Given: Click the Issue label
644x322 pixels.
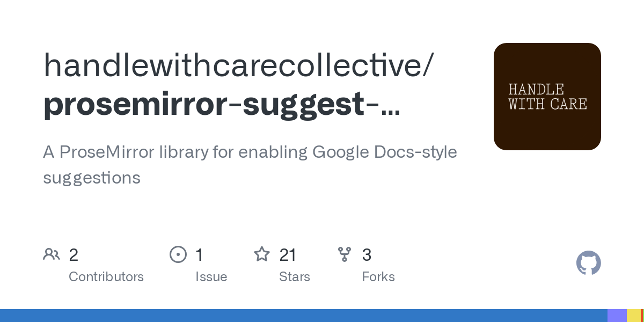Looking at the screenshot, I should (211, 277).
